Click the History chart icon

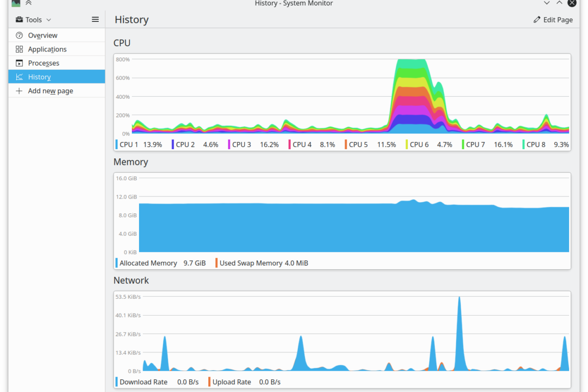click(x=19, y=77)
